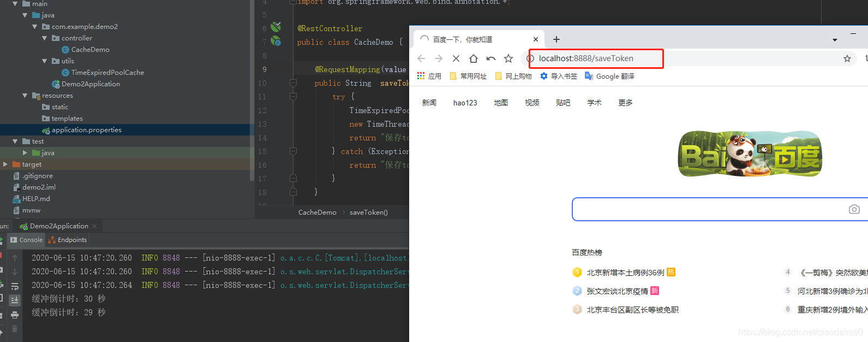
Task: Open the 常用网址 bookmark folder
Action: (468, 76)
